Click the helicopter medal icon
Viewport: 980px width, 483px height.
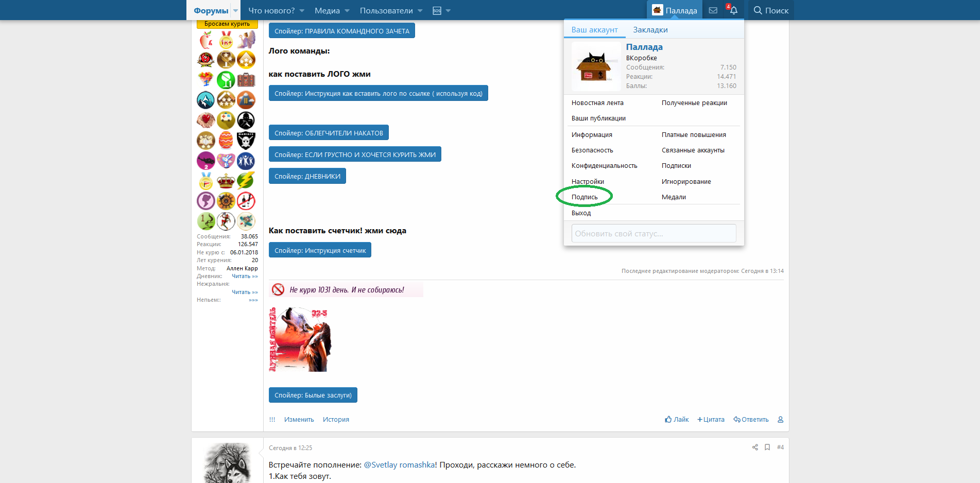click(206, 161)
